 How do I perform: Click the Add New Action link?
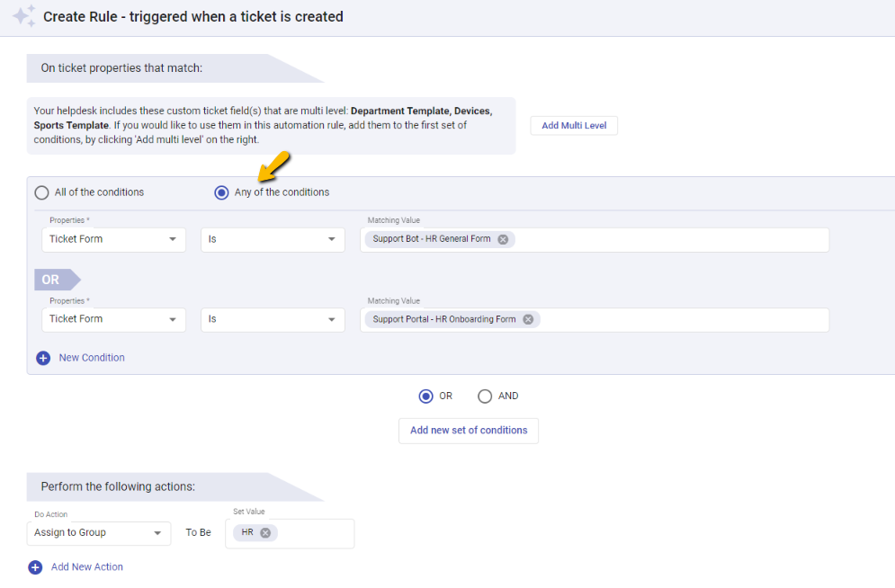tap(86, 567)
